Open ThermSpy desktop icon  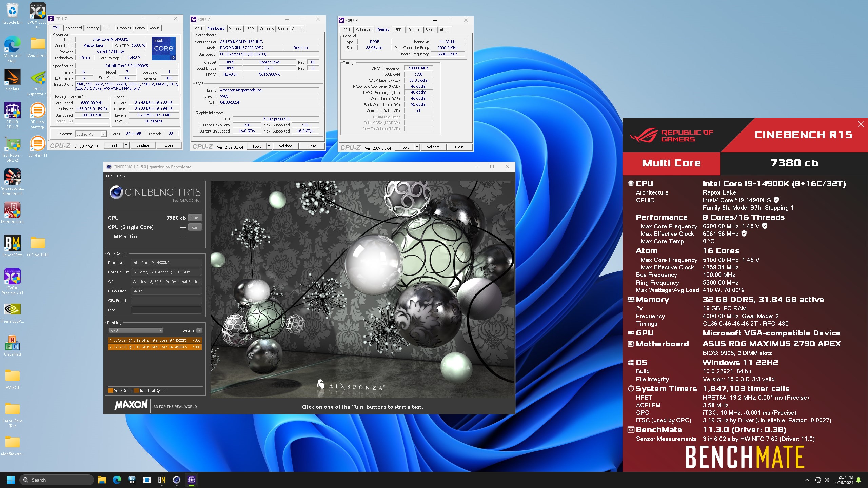click(x=12, y=312)
